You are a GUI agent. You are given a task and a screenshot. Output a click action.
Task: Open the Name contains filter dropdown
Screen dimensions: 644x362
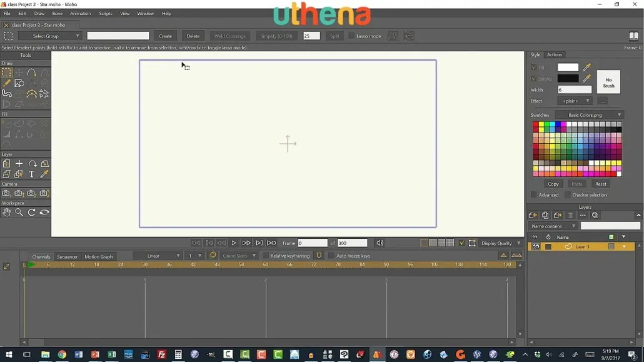pos(553,226)
